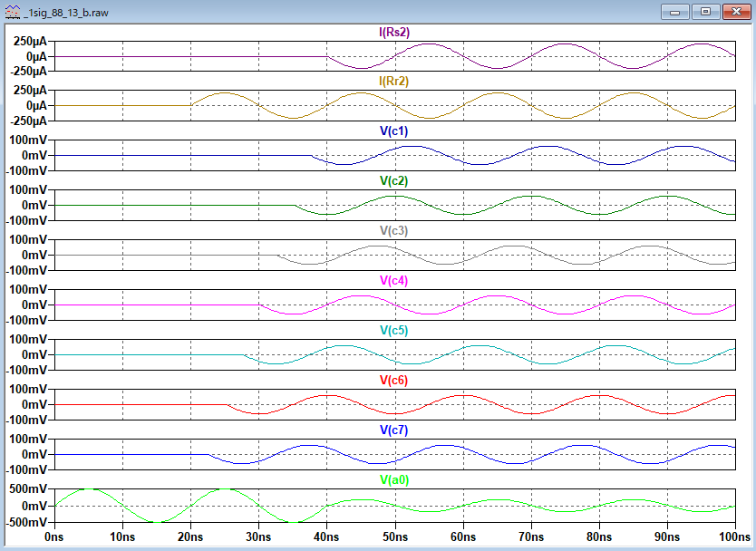Click 100mV axis label of V(c3) pane
This screenshot has height=551, width=756.
click(28, 240)
